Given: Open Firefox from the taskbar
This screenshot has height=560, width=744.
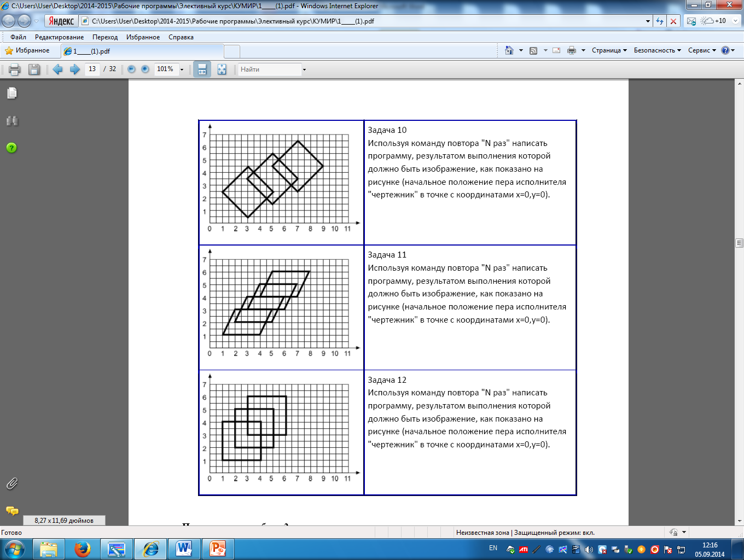Looking at the screenshot, I should (83, 549).
